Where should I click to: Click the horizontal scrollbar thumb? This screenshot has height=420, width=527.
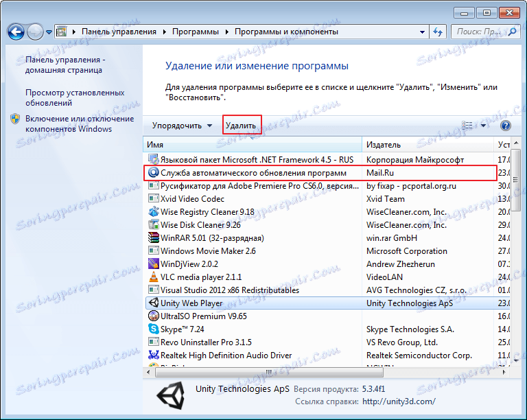[269, 372]
